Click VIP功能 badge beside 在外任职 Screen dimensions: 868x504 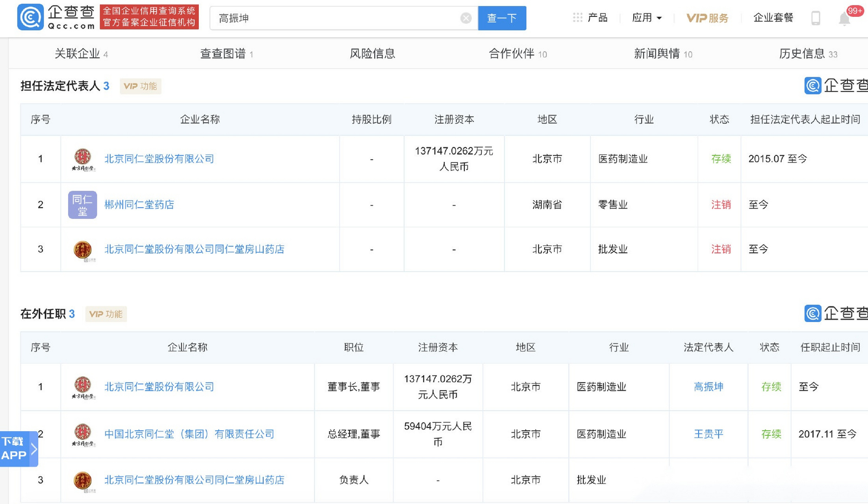(106, 314)
